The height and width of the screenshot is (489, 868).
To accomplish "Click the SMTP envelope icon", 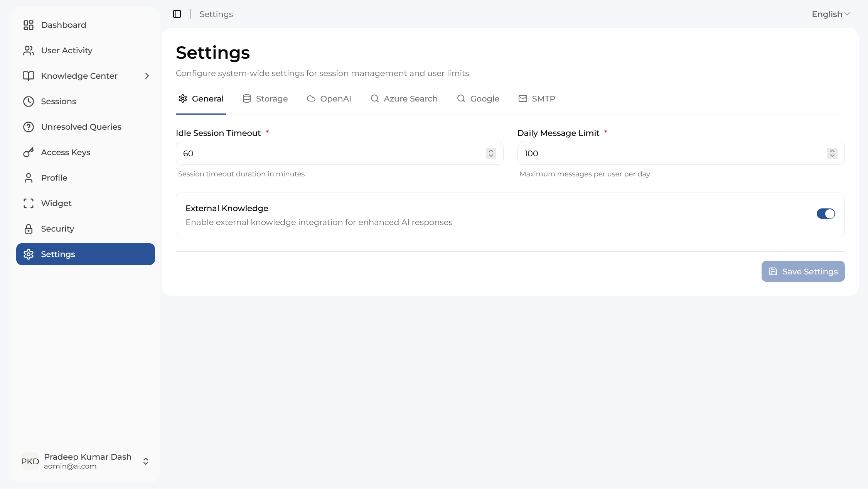I will coord(523,99).
